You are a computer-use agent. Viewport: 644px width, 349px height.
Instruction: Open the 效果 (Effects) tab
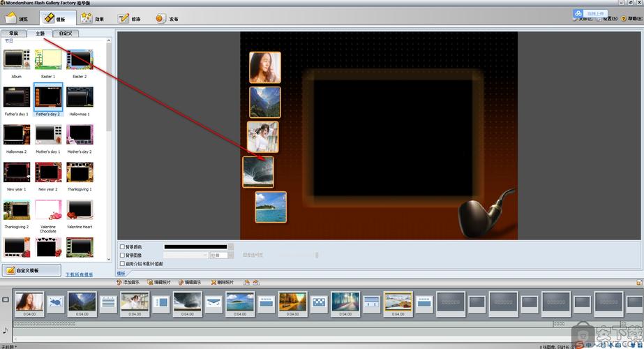coord(93,19)
